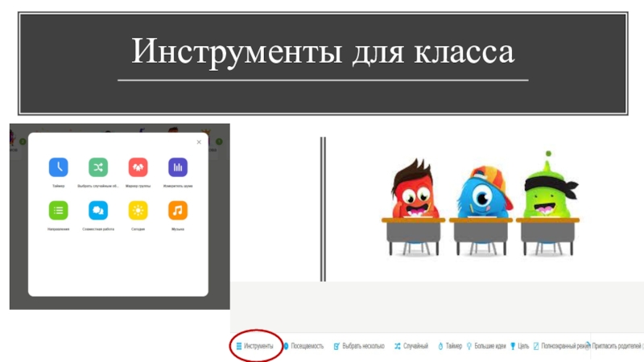Click Случайный in the bottom toolbar
644x362 pixels.
point(411,346)
